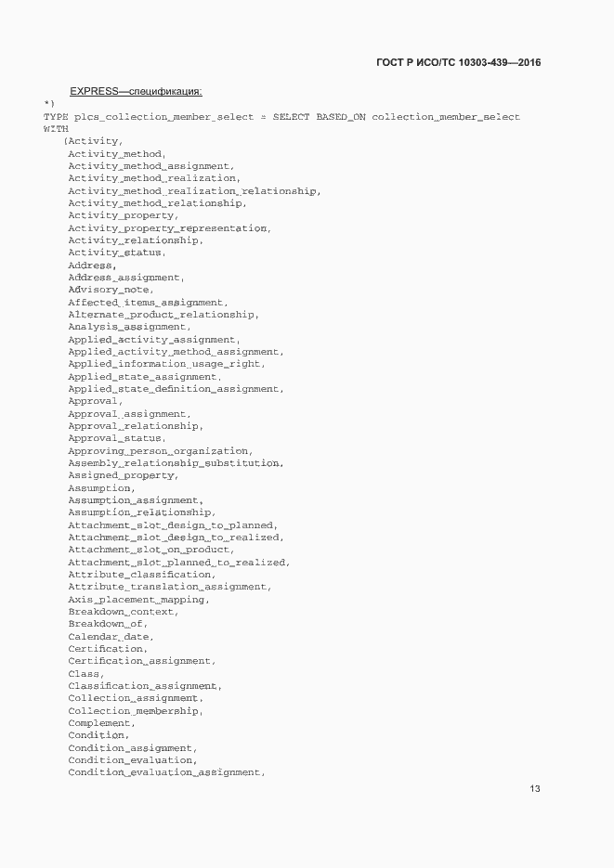Click the underlined EXPRESS—спецификация heading
The image size is (614, 868).
[136, 91]
